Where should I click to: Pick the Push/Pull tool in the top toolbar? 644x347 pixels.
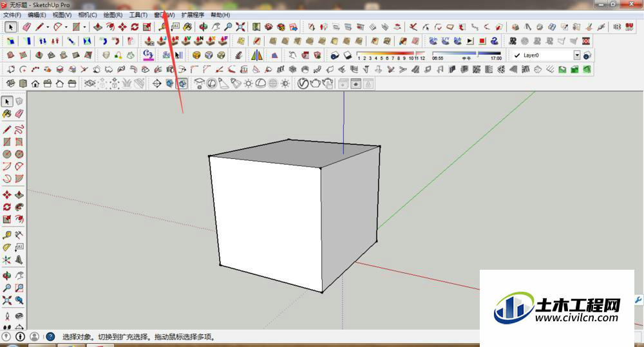click(98, 27)
